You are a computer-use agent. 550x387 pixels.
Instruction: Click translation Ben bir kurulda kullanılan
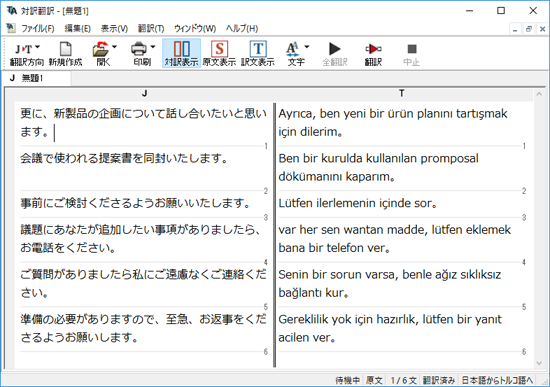(378, 167)
